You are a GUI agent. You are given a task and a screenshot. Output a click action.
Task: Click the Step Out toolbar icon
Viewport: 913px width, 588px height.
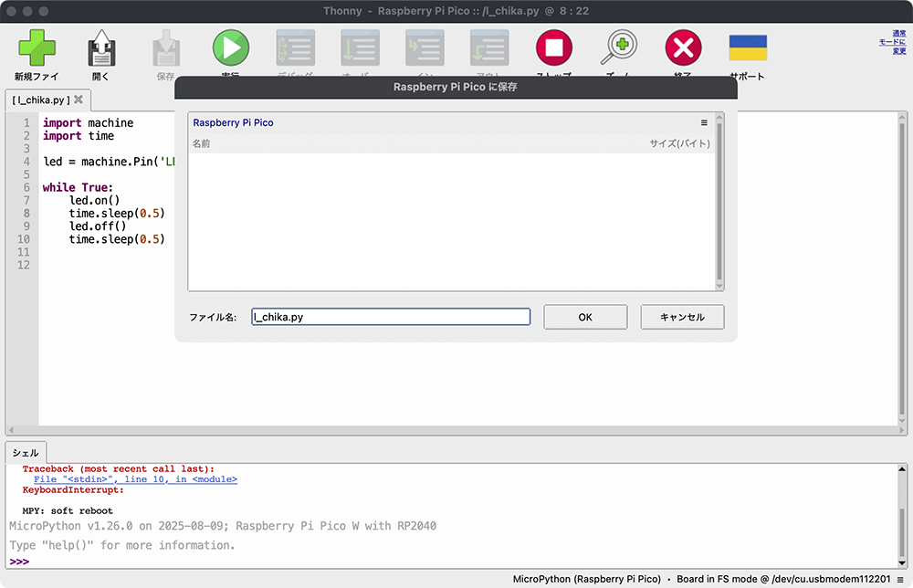[x=489, y=47]
